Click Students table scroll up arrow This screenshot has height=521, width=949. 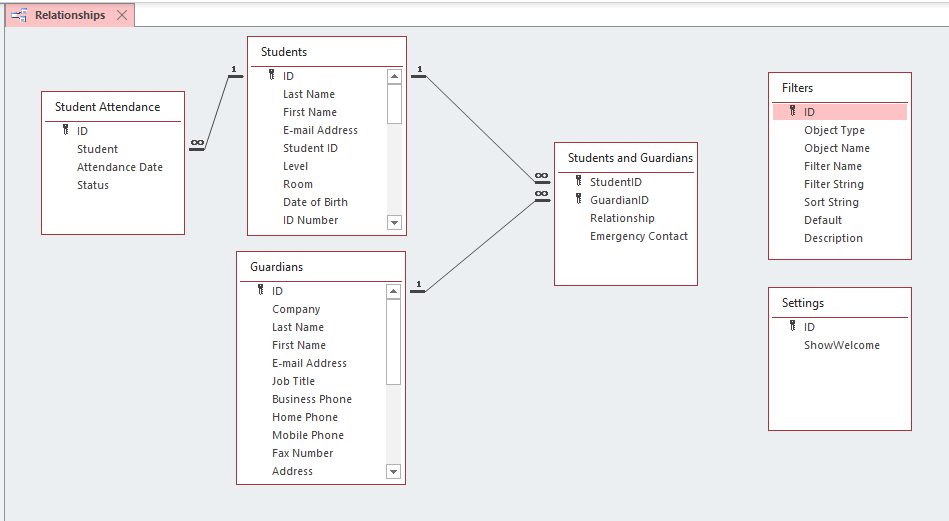(395, 76)
